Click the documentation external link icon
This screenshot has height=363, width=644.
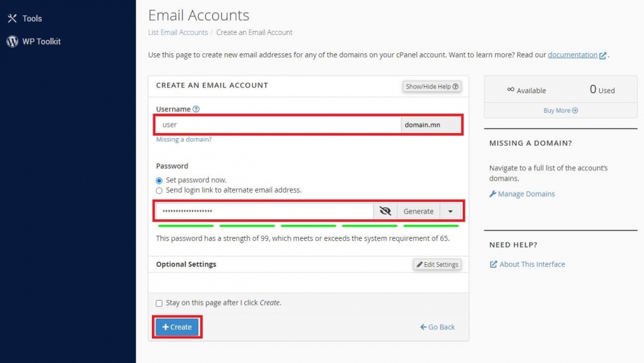tap(603, 55)
